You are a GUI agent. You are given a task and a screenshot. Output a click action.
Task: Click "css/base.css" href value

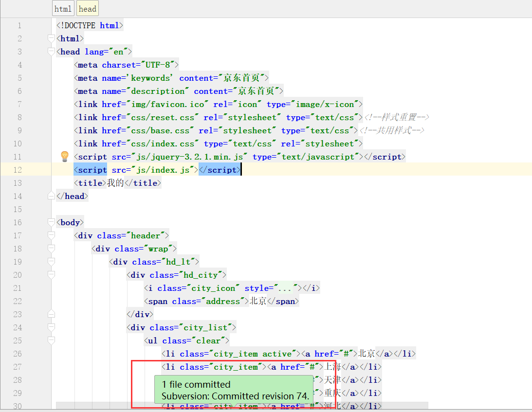(160, 130)
